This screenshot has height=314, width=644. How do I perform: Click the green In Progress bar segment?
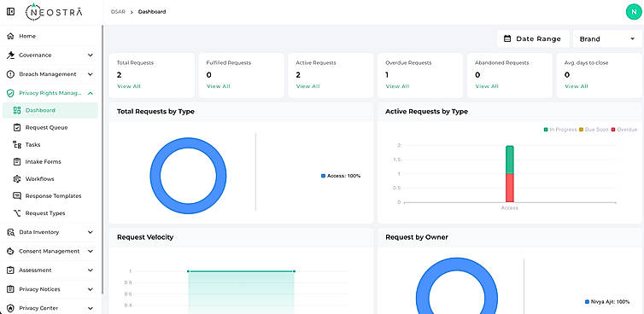point(509,160)
